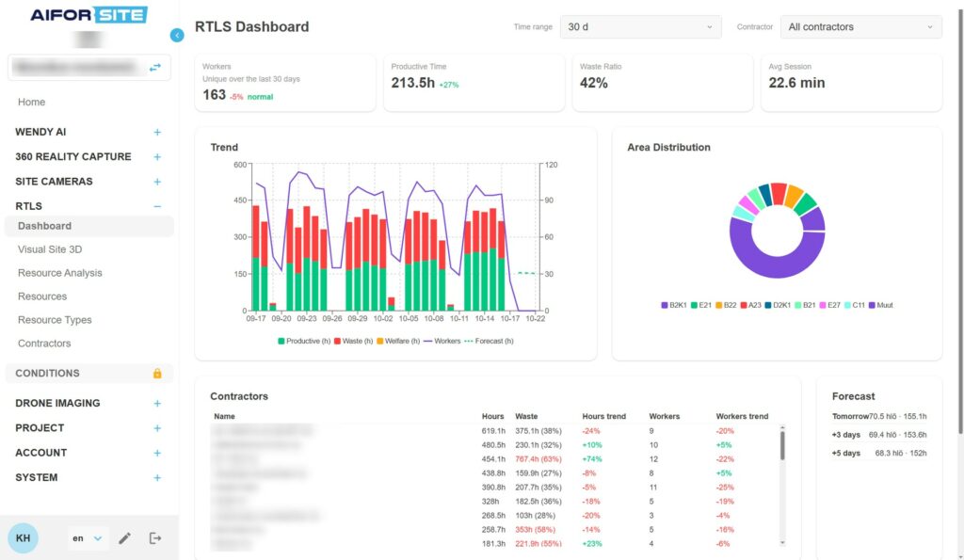
Task: Open the Time range dropdown showing 30 d
Action: 640,27
